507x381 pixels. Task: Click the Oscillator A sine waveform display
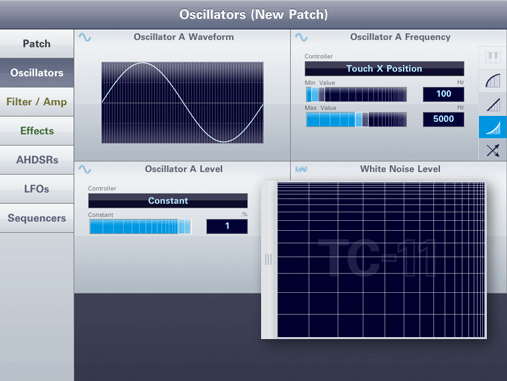[182, 103]
